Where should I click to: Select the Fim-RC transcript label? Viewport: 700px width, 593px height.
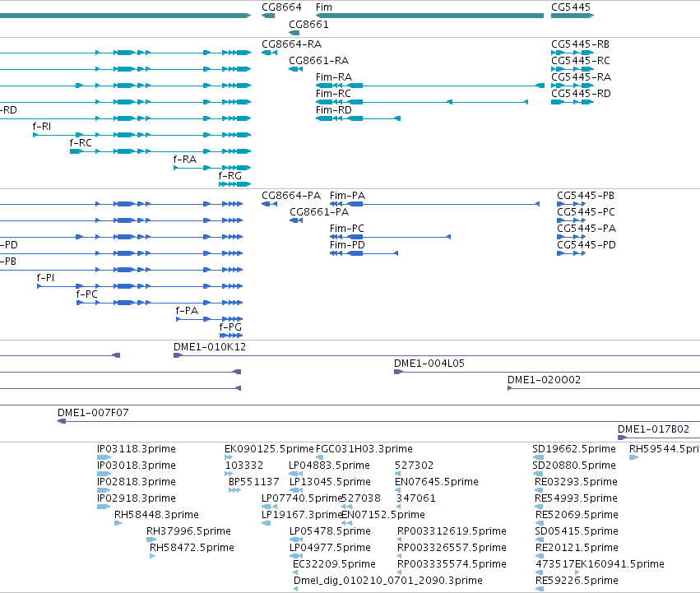[333, 94]
